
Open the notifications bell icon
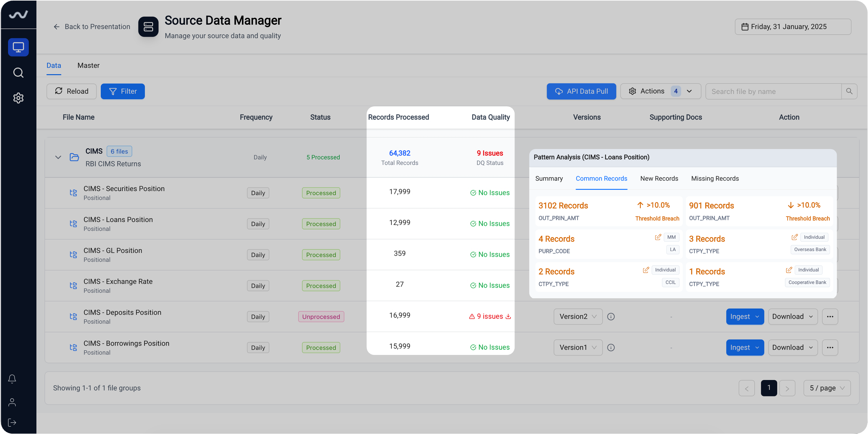tap(12, 379)
